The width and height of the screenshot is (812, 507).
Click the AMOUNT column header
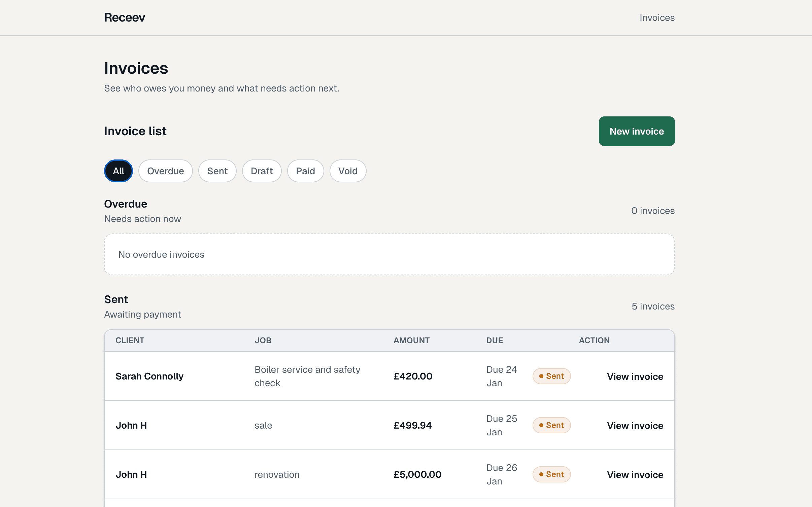click(411, 340)
